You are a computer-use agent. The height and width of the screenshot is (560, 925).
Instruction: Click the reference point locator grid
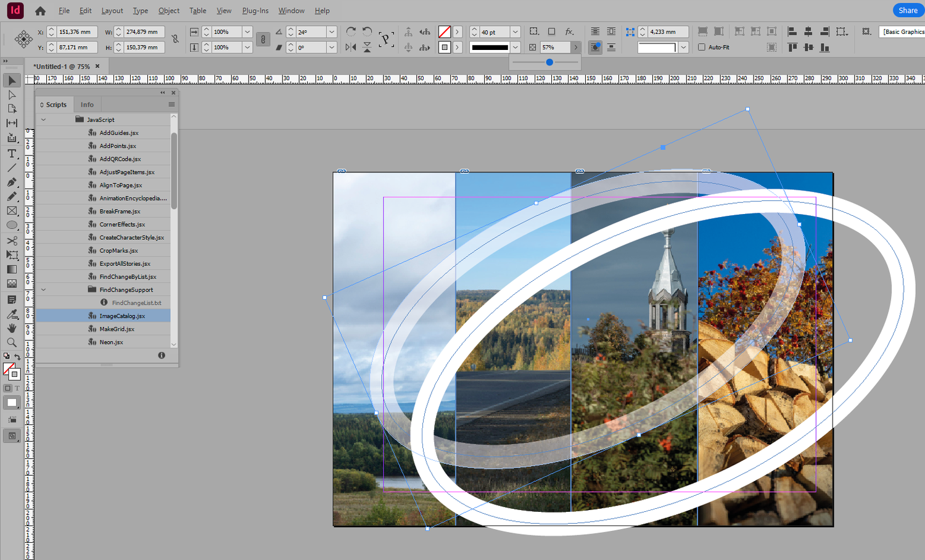[23, 39]
